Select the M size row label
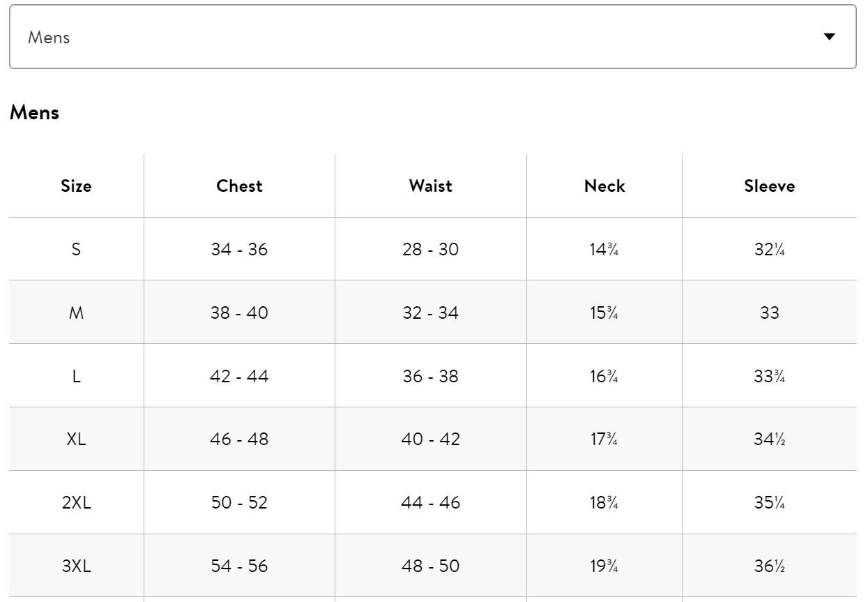This screenshot has height=602, width=868. tap(76, 313)
